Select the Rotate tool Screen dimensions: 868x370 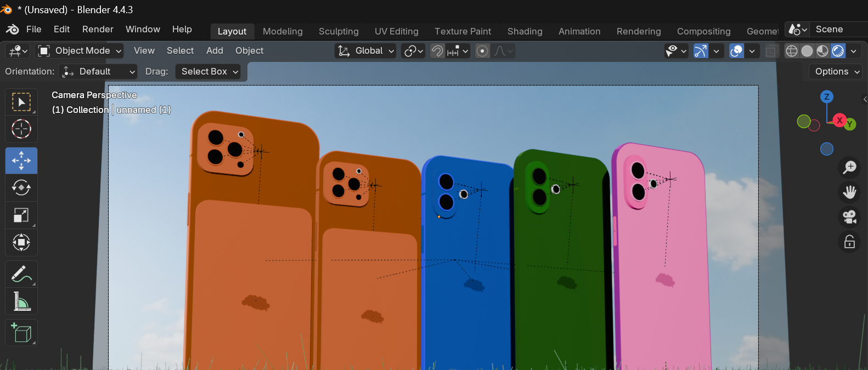click(21, 187)
